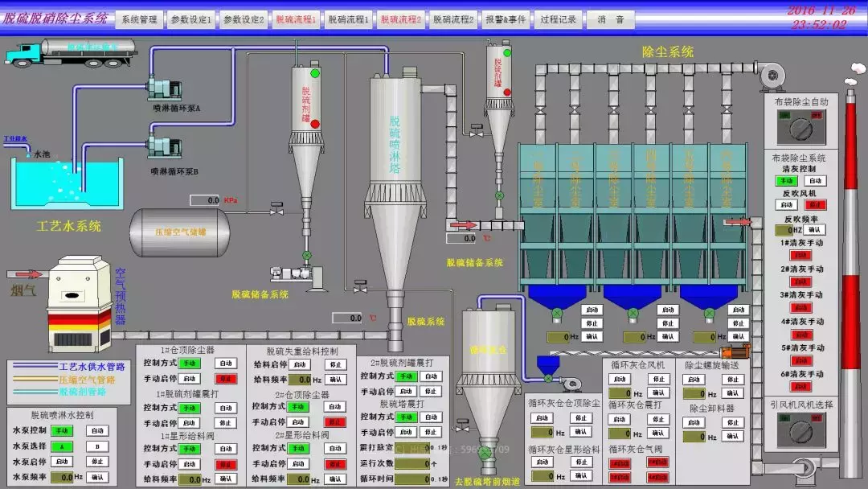Start the circulating ash silo fan (循环灰仓风机)
The width and height of the screenshot is (868, 489).
point(620,380)
